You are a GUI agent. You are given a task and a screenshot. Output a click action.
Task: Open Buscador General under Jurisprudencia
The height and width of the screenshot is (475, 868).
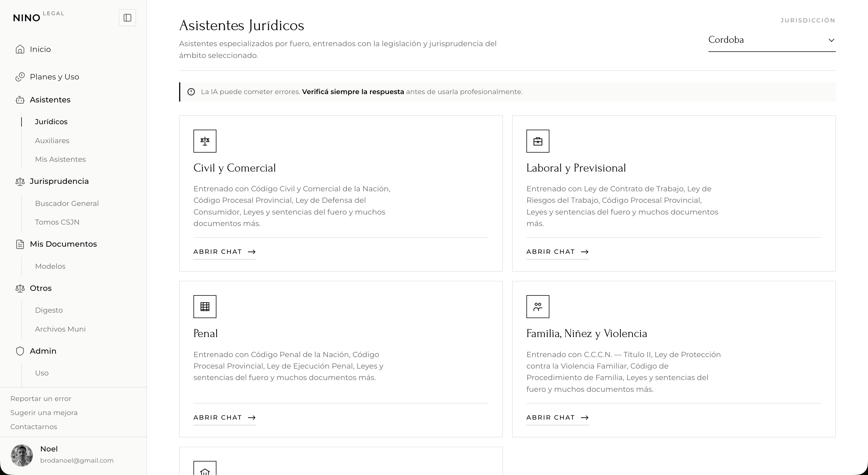(67, 204)
